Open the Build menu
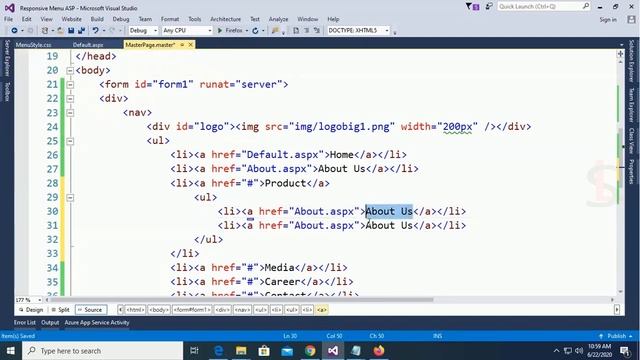 point(97,19)
